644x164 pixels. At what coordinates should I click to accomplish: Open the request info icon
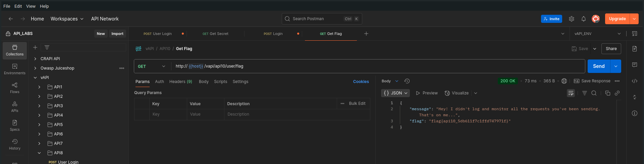635,113
